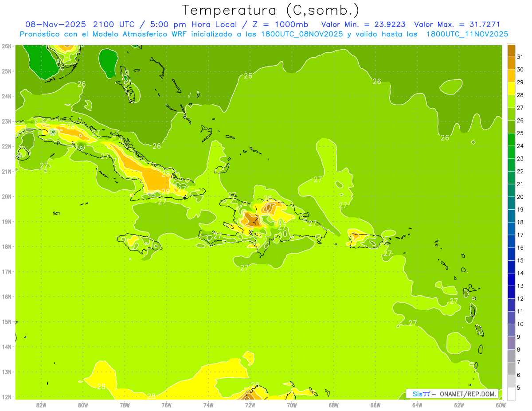Viewport: 532px width, 411px height.
Task: Click the '14N' latitude axis label
Action: point(7,347)
